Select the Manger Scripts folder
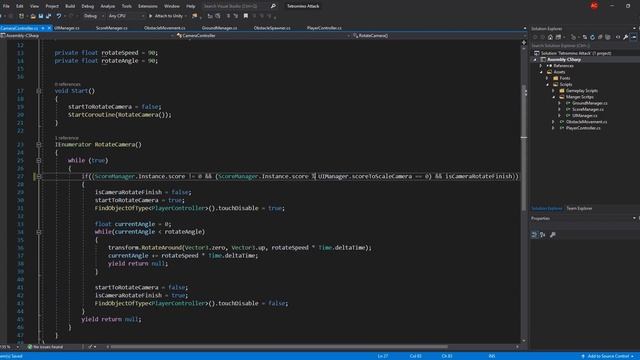Viewport: 640px width, 360px height. tap(580, 97)
